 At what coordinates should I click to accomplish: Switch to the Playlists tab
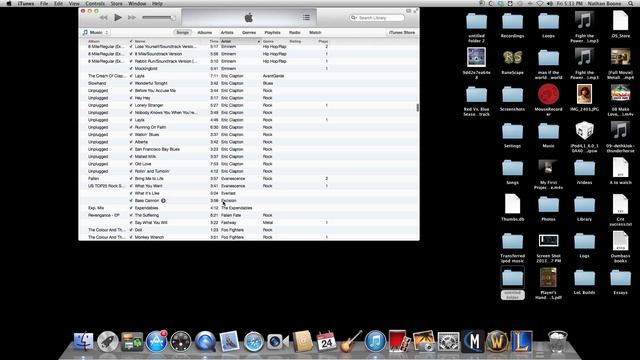coord(272,32)
